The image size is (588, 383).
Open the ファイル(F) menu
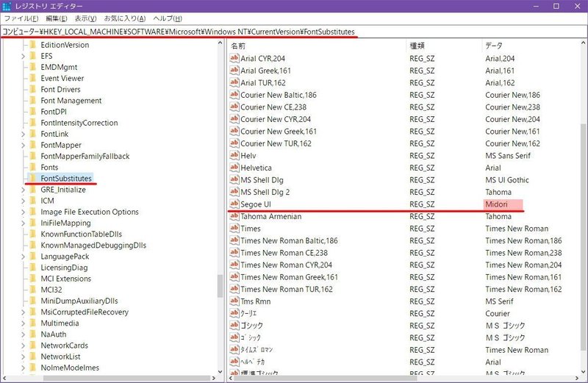pos(21,18)
